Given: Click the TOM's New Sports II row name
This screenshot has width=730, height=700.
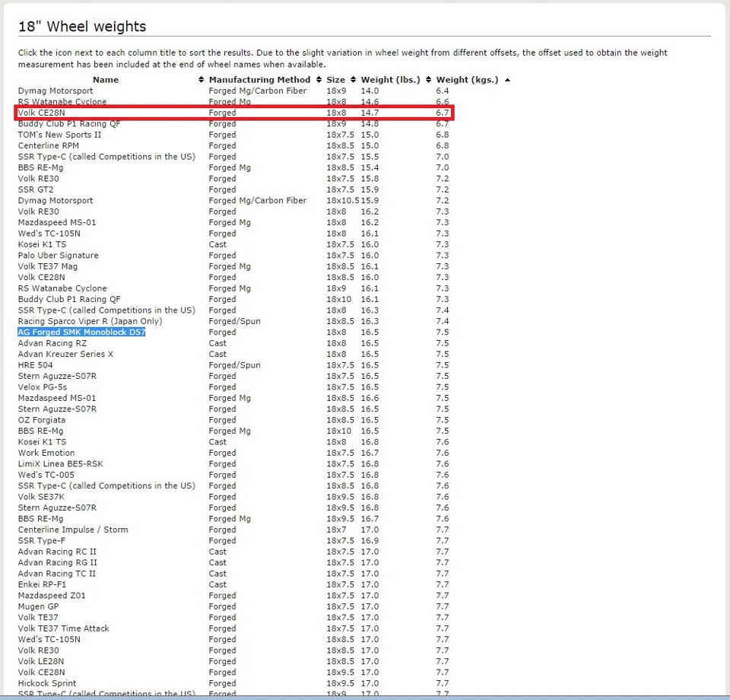Looking at the screenshot, I should pyautogui.click(x=59, y=135).
